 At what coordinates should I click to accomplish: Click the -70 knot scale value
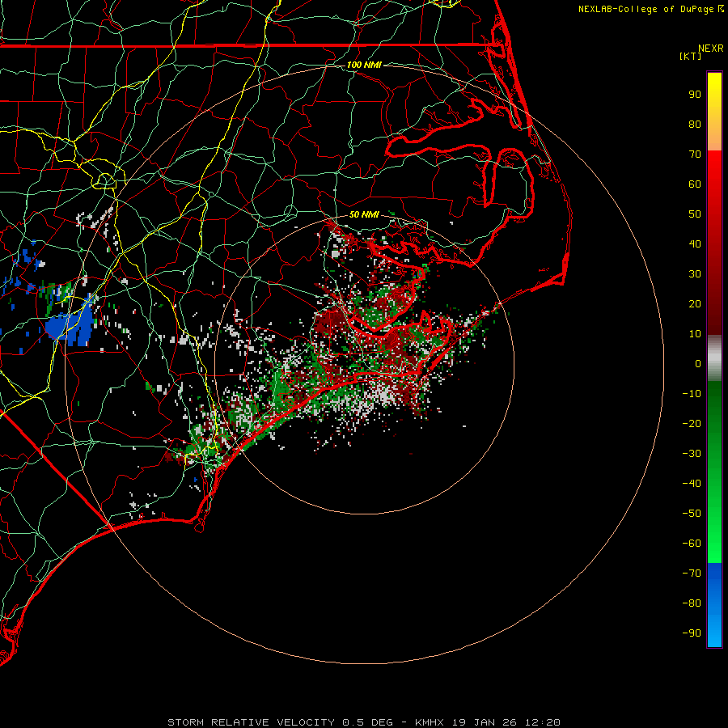coord(692,574)
